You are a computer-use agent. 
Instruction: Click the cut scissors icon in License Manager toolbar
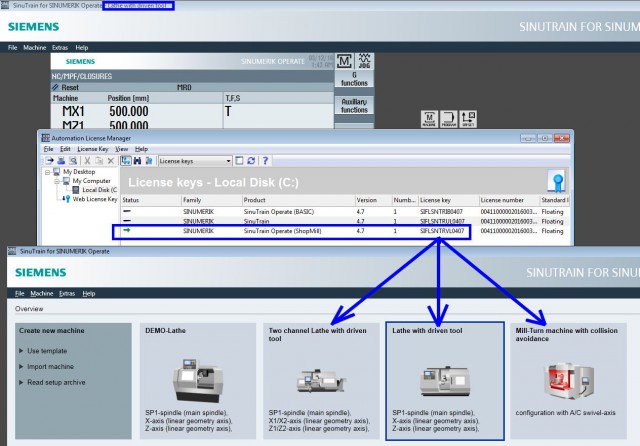[x=87, y=161]
